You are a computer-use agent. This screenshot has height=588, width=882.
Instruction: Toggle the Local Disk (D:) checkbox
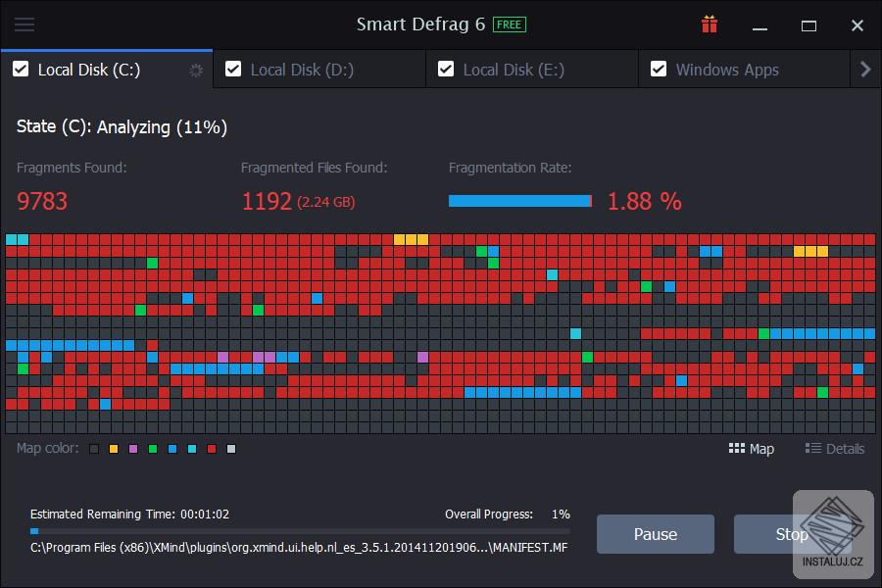pyautogui.click(x=233, y=70)
